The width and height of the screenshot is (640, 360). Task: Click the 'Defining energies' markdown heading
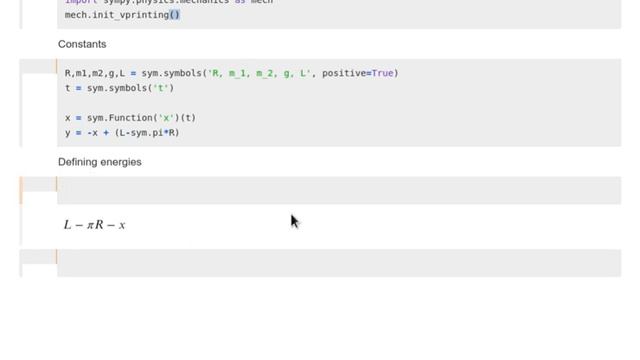click(x=100, y=162)
